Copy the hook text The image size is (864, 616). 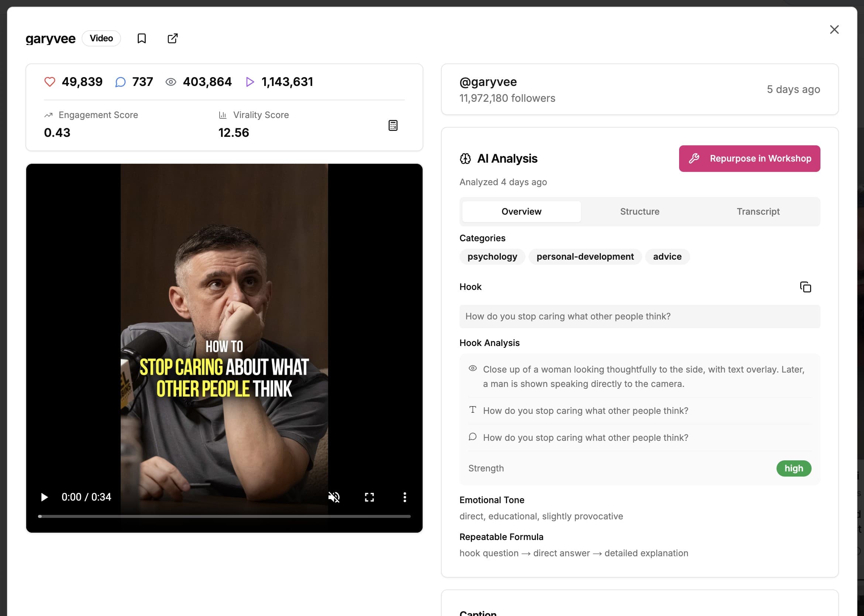(805, 287)
